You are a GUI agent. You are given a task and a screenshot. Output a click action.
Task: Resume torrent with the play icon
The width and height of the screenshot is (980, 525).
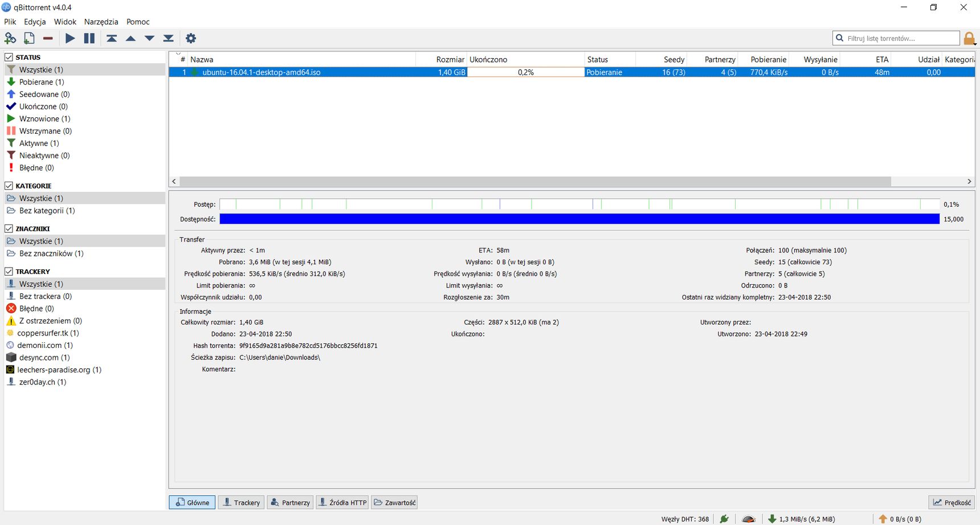click(70, 38)
